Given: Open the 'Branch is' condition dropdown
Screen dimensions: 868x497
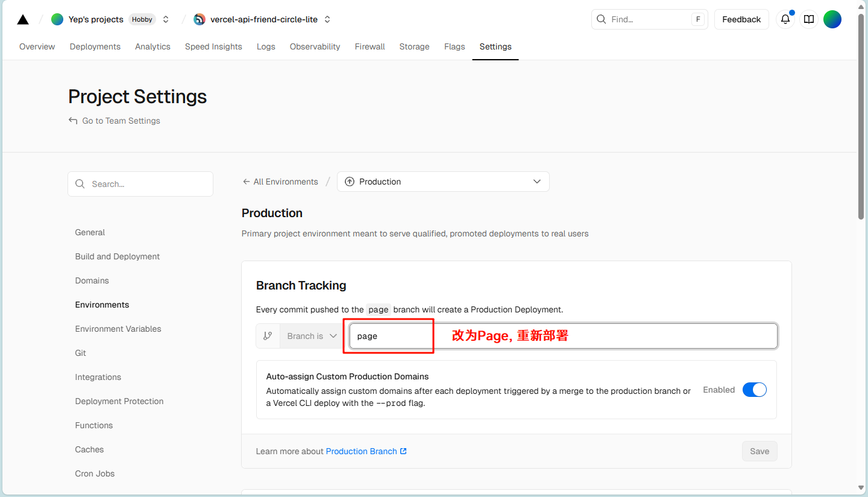Looking at the screenshot, I should click(x=312, y=336).
